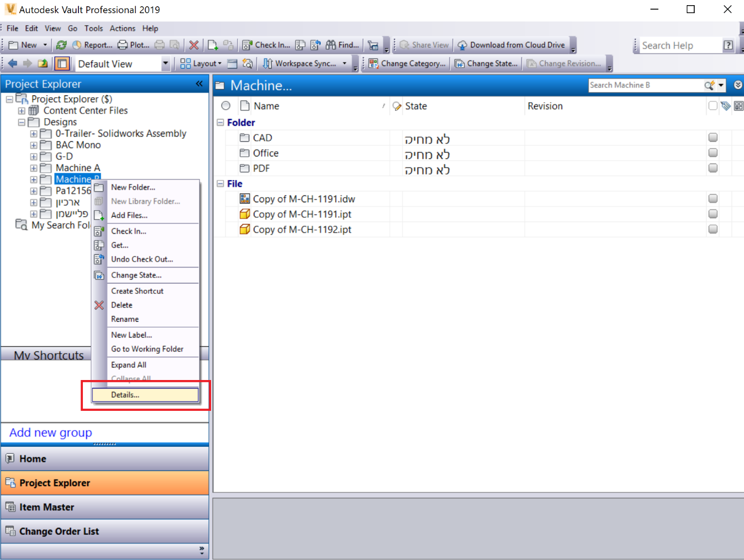Collapse the Designs tree node

coord(22,122)
